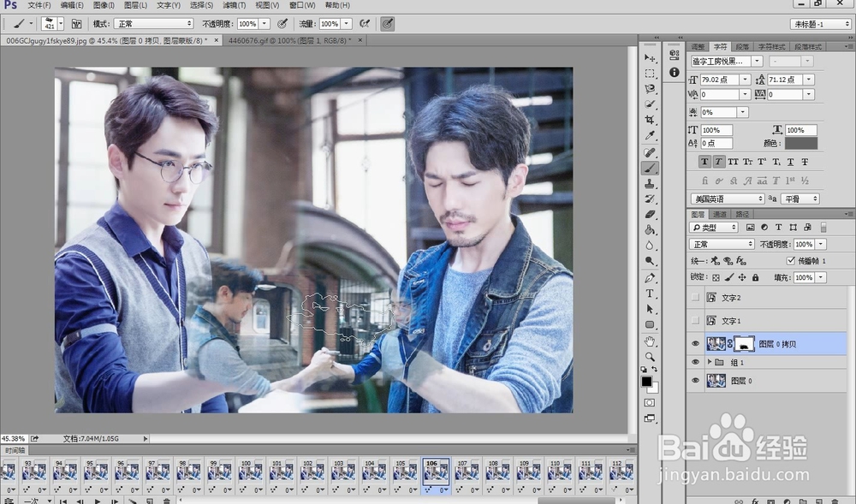Open the layer blend mode 正常 dropdown
The width and height of the screenshot is (856, 504).
[x=722, y=245]
